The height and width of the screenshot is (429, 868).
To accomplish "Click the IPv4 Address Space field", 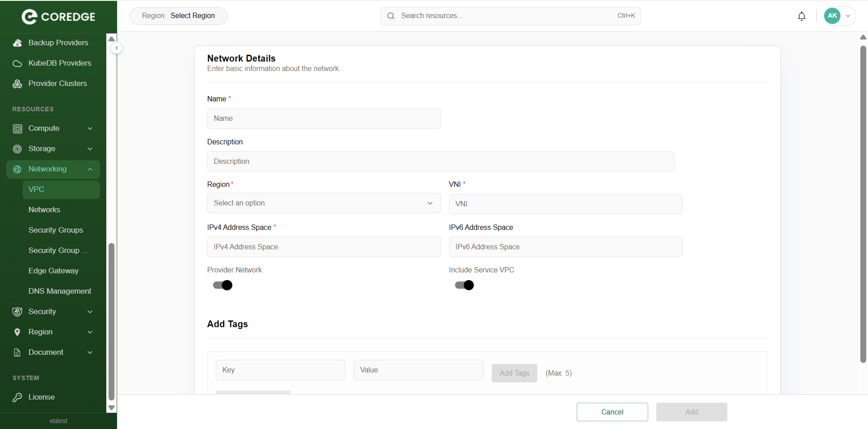I will (x=323, y=247).
